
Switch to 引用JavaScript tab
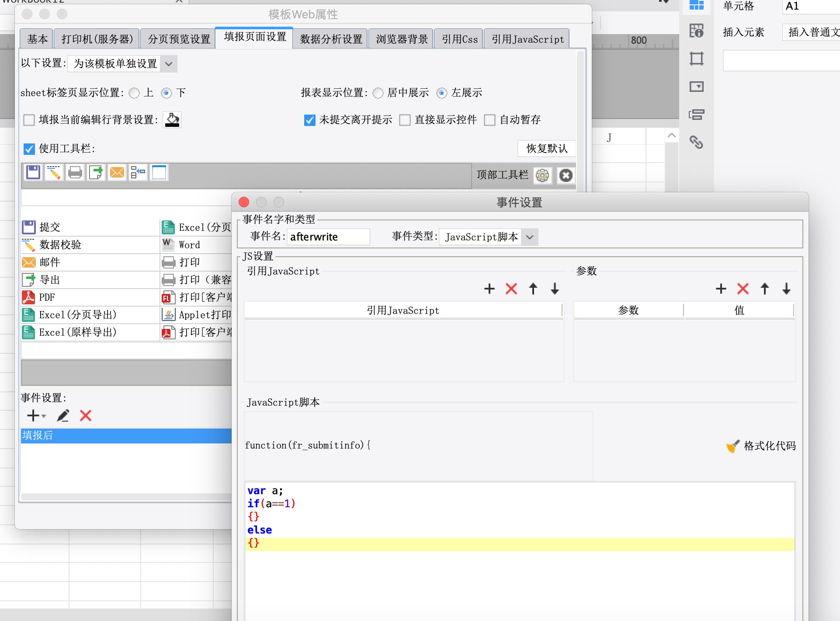click(527, 39)
